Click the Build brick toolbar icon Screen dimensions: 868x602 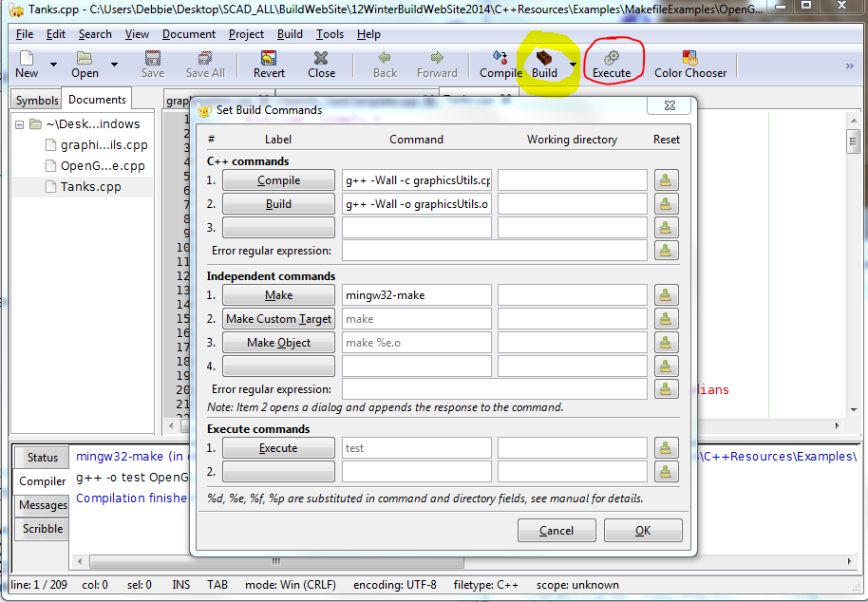click(544, 59)
